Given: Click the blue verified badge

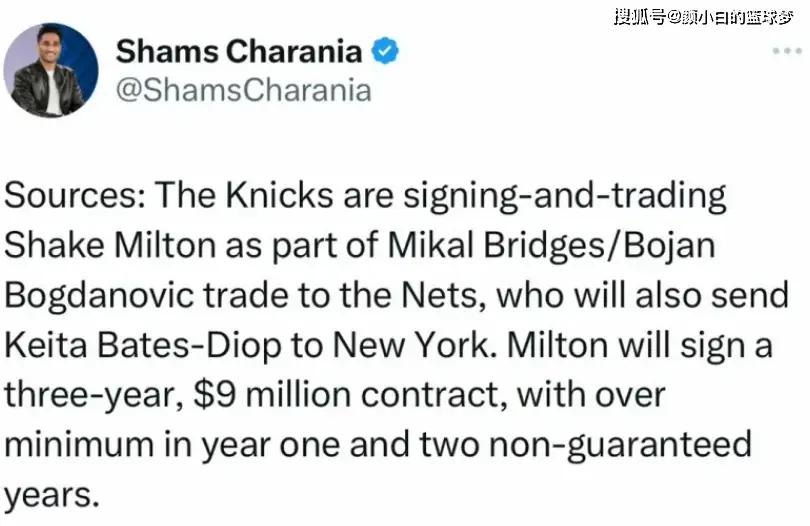Looking at the screenshot, I should pos(385,52).
